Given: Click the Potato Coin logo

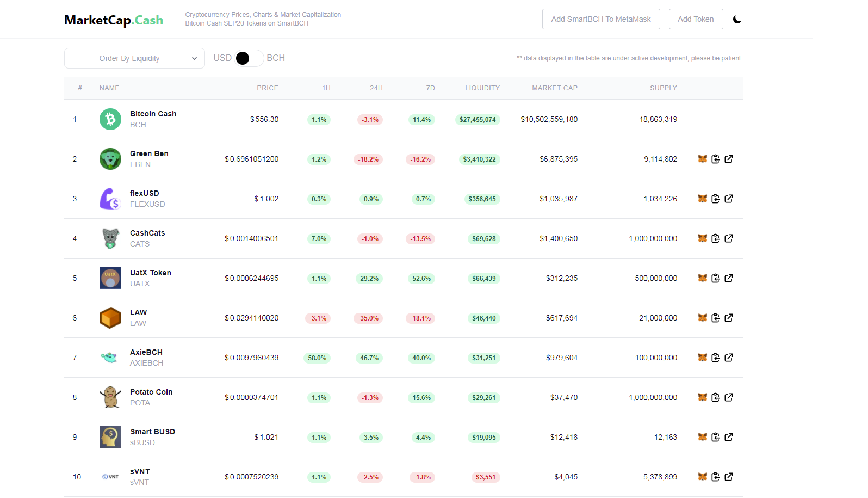Looking at the screenshot, I should (110, 397).
